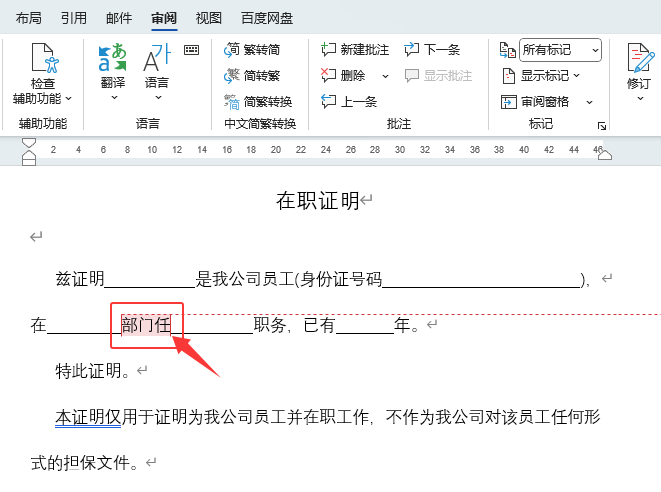Convert text with 简转繁

252,76
